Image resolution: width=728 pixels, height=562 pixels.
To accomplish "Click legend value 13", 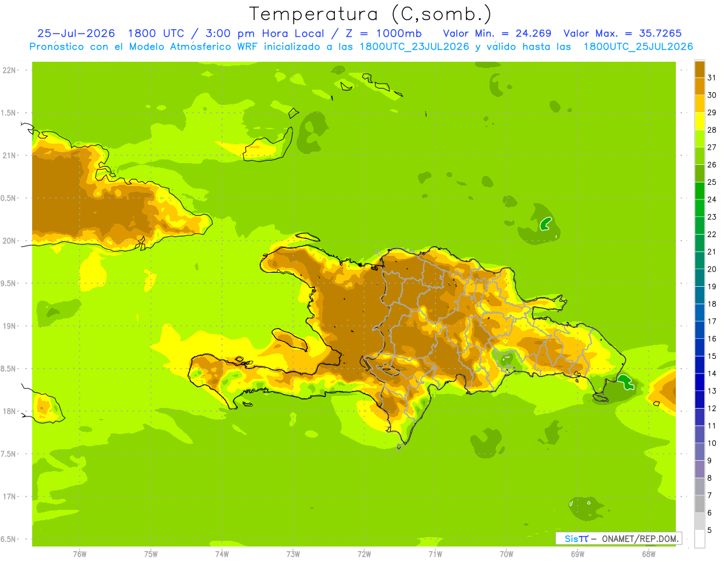I will click(x=712, y=391).
